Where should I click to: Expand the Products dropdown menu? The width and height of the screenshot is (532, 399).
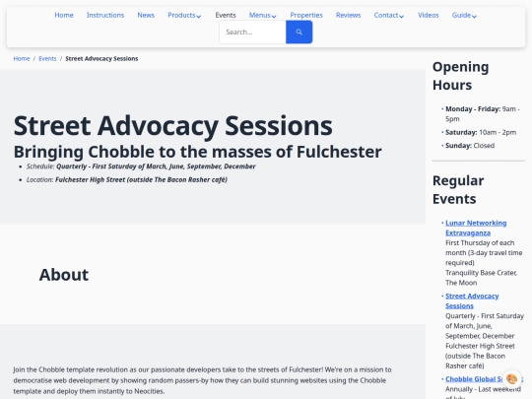[184, 15]
